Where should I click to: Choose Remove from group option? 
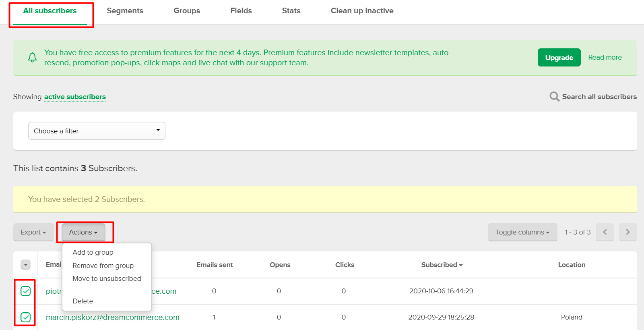pyautogui.click(x=103, y=266)
